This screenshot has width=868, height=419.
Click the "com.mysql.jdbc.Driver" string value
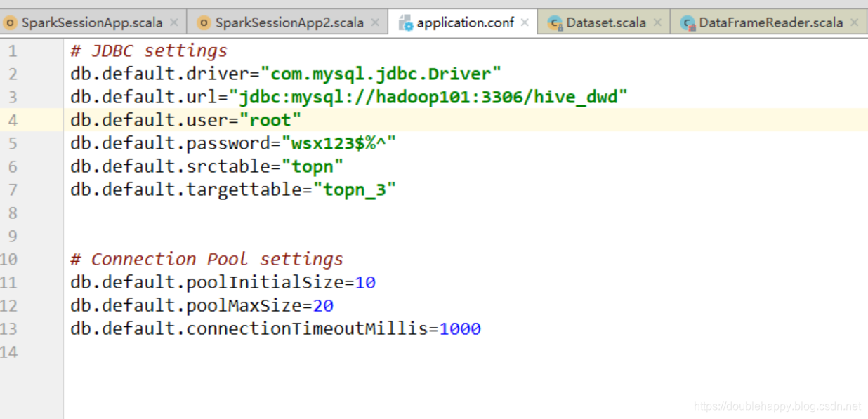(x=381, y=74)
